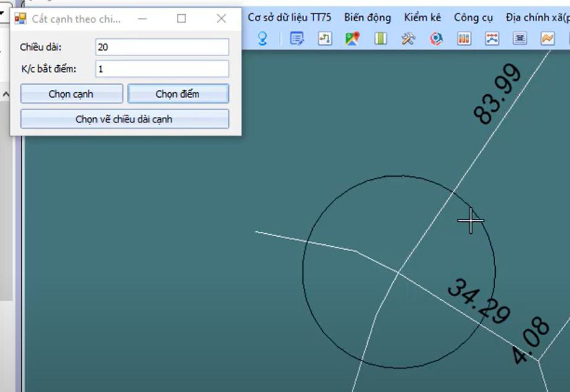The height and width of the screenshot is (392, 570).
Task: Click the centered text lines icon
Action: click(x=521, y=39)
